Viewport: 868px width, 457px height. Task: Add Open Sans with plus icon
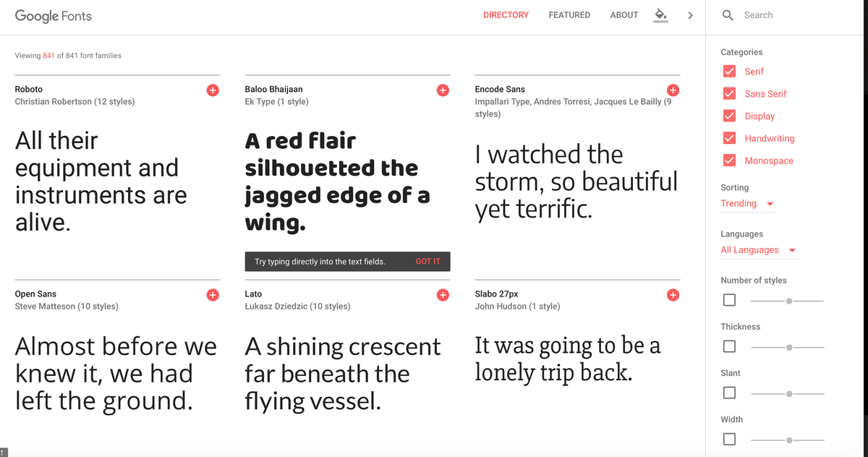[213, 295]
